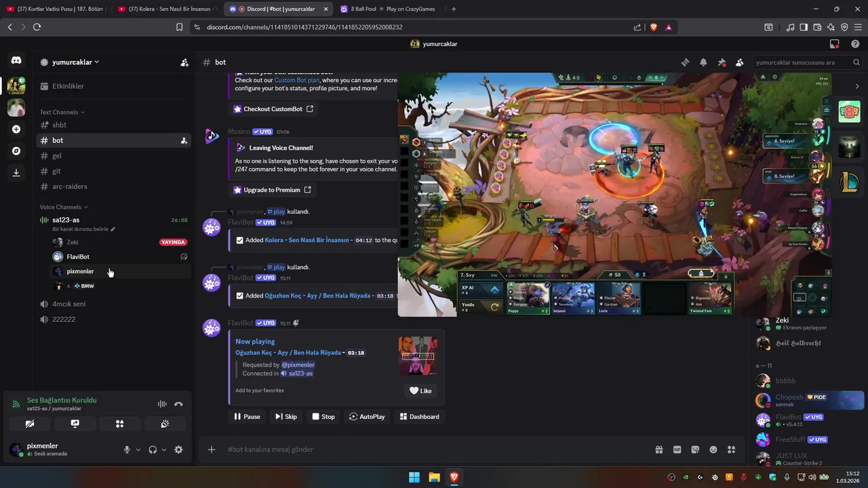Screen dimensions: 868x488
Task: Click the add a server plus icon
Action: coord(16,129)
